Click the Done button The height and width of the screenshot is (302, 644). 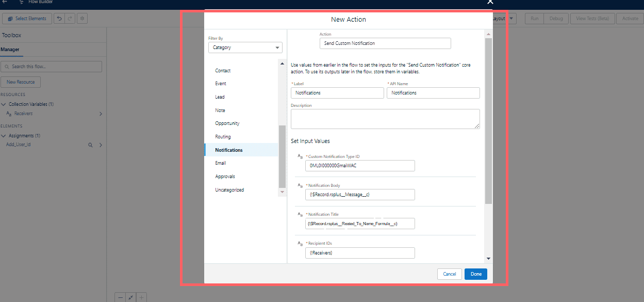point(476,274)
